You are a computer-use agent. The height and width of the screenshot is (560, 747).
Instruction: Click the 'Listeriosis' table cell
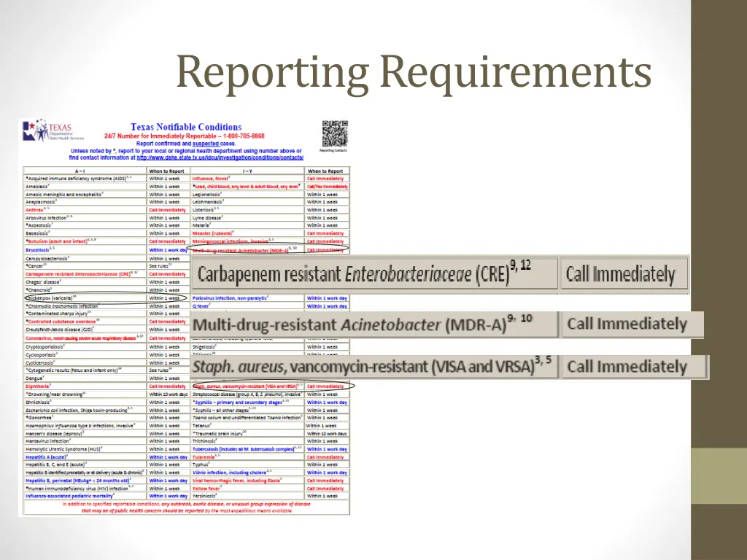[x=247, y=210]
